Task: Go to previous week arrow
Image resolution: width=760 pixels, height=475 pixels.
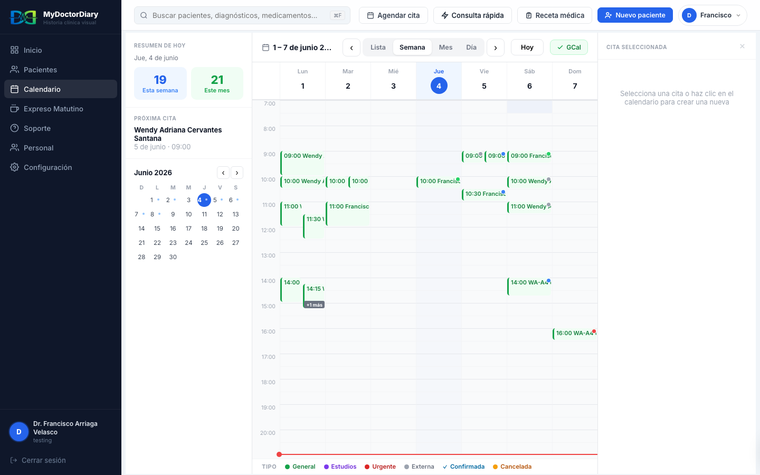Action: [x=351, y=48]
